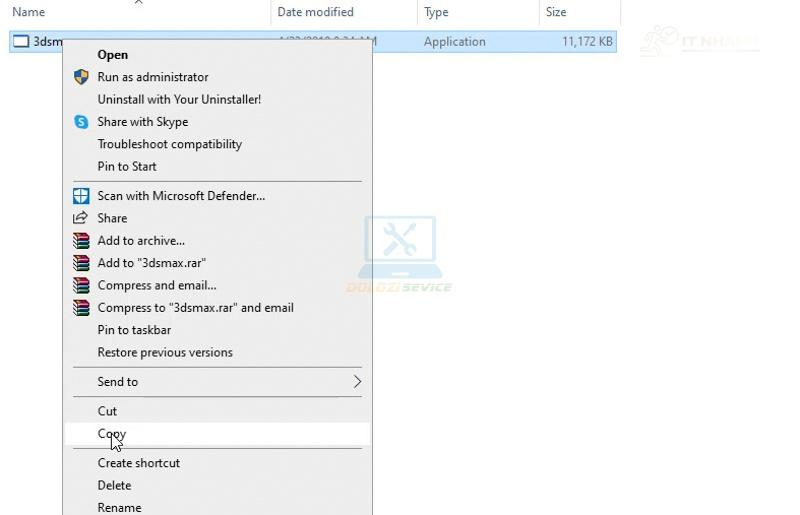Click the WinRAR icon next to Add to archive

81,241
